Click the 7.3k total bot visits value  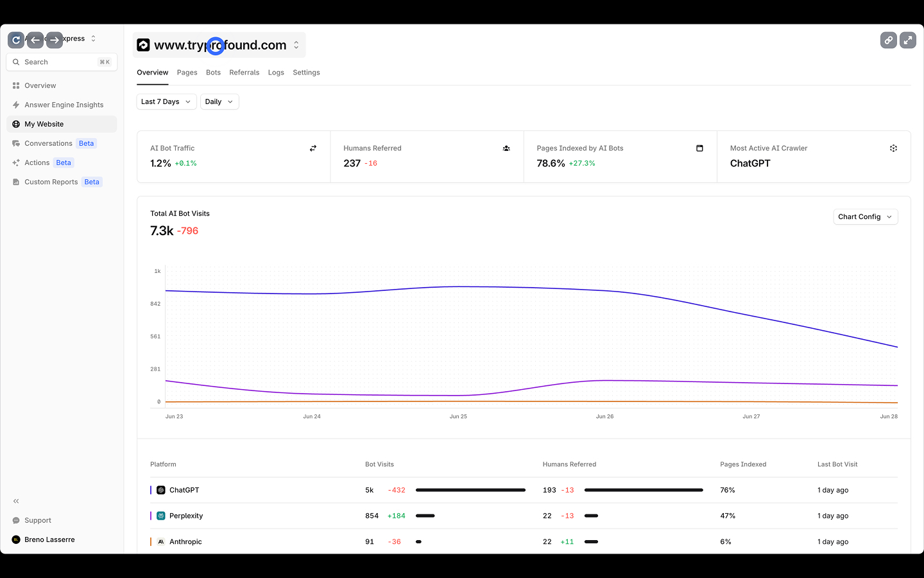162,231
